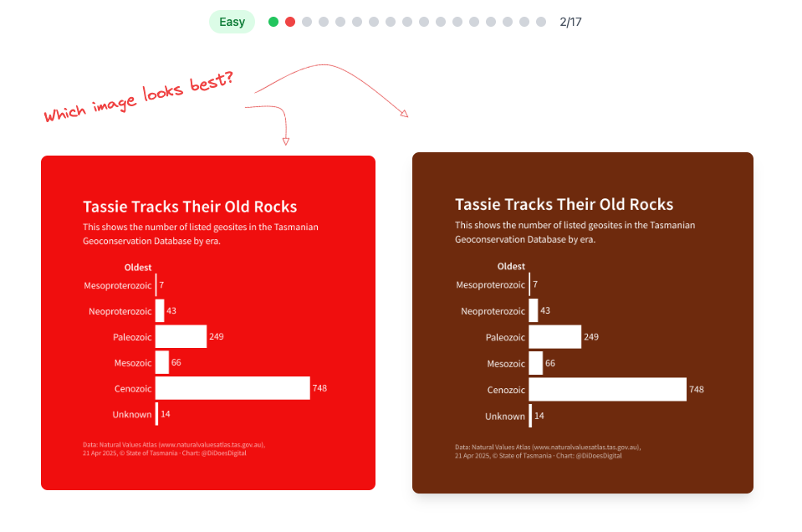Click brown chart title Tassie Tracks Their Old Rocks
This screenshot has height=532, width=802.
pos(564,205)
